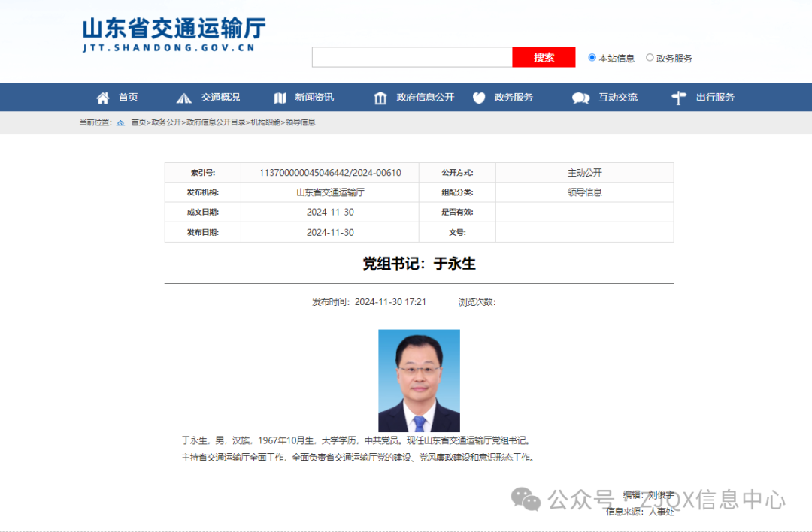Click the home icon in navigation bar

pyautogui.click(x=103, y=98)
